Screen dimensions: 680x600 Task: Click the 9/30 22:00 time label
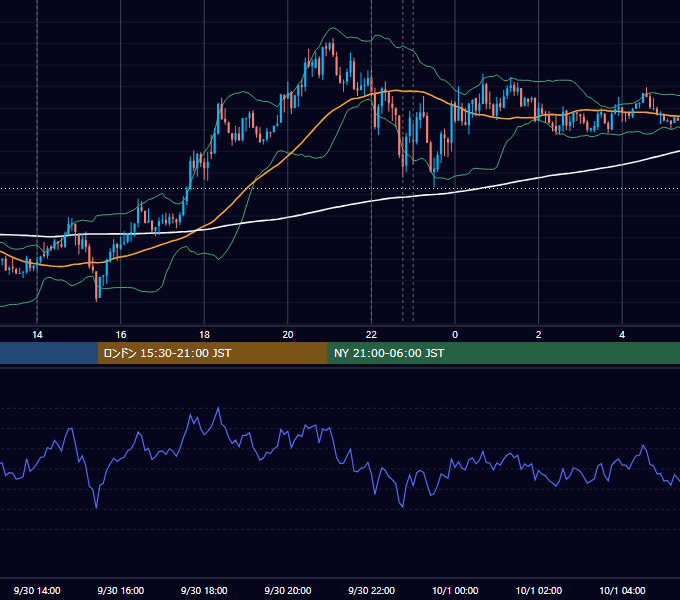(x=371, y=590)
